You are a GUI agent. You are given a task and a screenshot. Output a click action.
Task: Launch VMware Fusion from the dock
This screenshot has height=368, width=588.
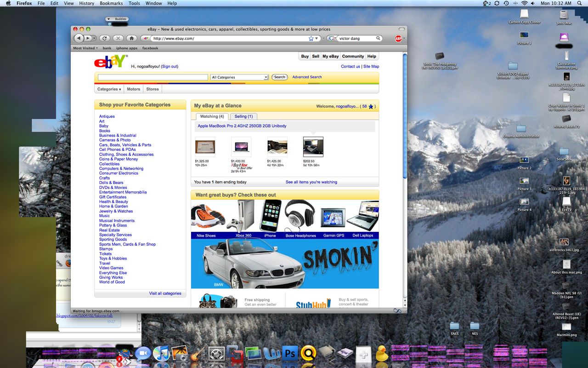tap(235, 353)
